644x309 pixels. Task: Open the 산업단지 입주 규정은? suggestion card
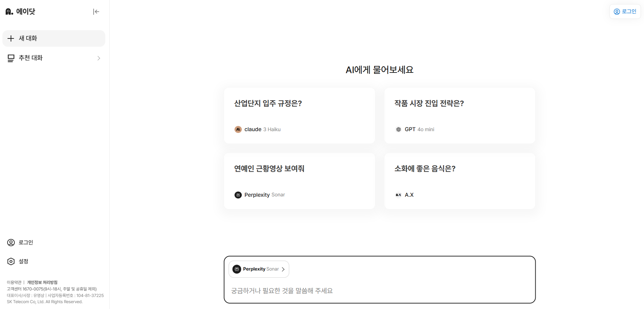point(299,115)
